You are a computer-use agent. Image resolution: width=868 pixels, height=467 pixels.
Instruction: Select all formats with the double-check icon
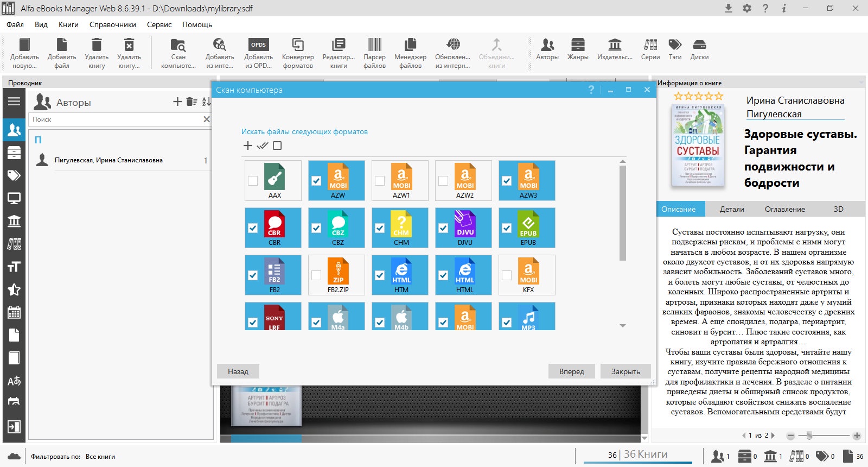pos(263,146)
